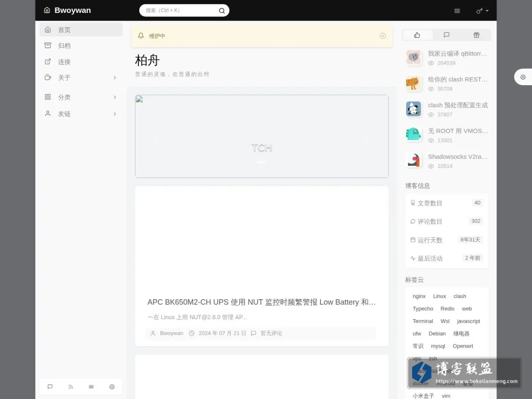Click the 友链 person icon

[48, 113]
